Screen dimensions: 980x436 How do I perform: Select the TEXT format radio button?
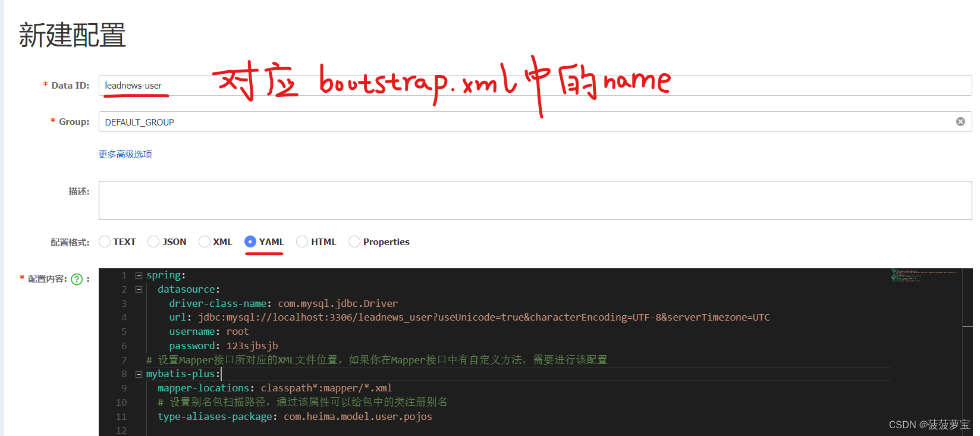[x=105, y=241]
